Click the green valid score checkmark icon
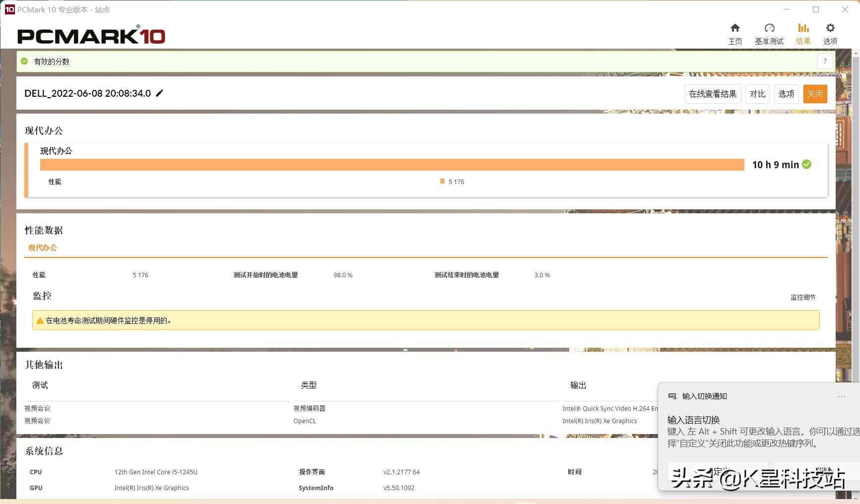 [x=24, y=62]
